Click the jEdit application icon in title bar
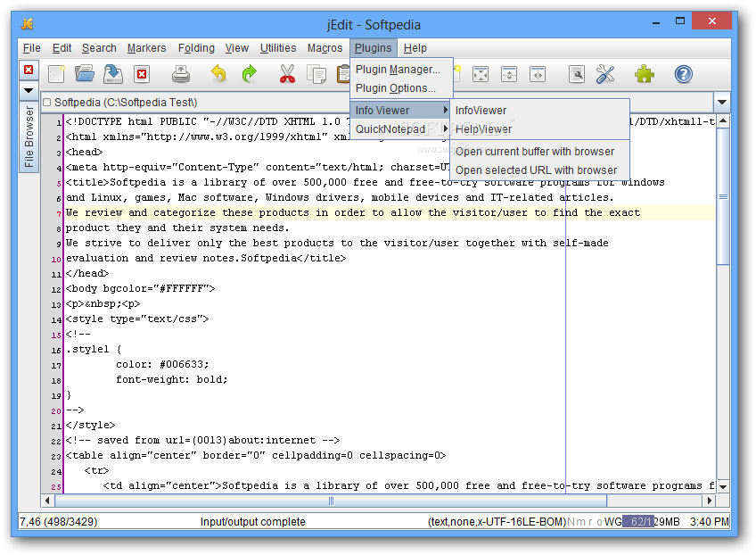The image size is (756, 555). pos(27,23)
